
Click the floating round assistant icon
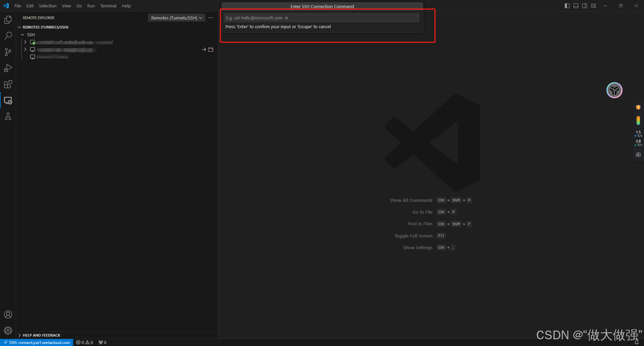[614, 90]
